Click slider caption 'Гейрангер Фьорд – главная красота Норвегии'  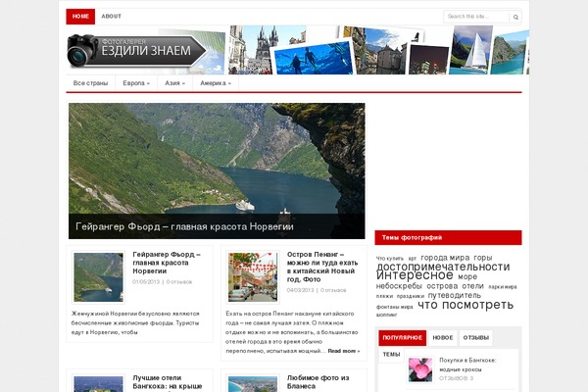point(184,226)
